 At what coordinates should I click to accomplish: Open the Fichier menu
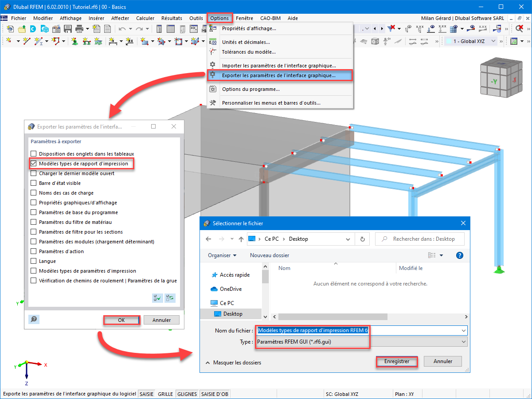19,18
